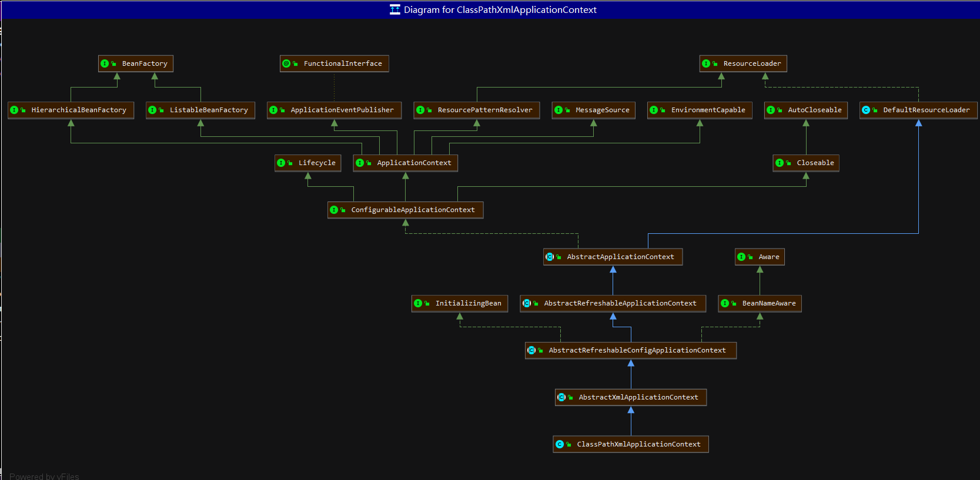Click the annotation icon on FunctionalInterface node

pos(286,63)
